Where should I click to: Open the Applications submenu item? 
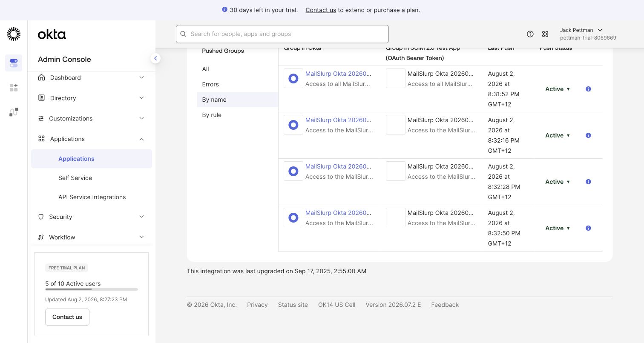(x=92, y=159)
